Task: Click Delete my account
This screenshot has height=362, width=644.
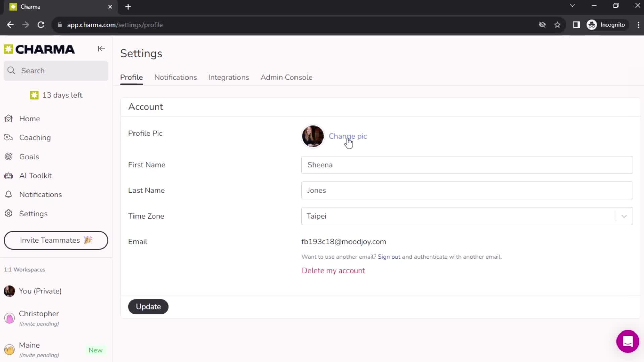Action: point(333,270)
